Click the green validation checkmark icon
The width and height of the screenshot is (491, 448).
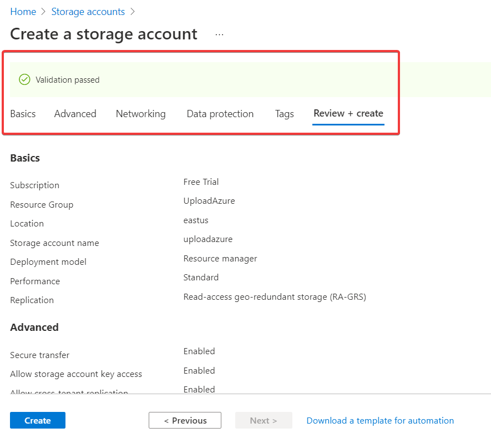24,79
